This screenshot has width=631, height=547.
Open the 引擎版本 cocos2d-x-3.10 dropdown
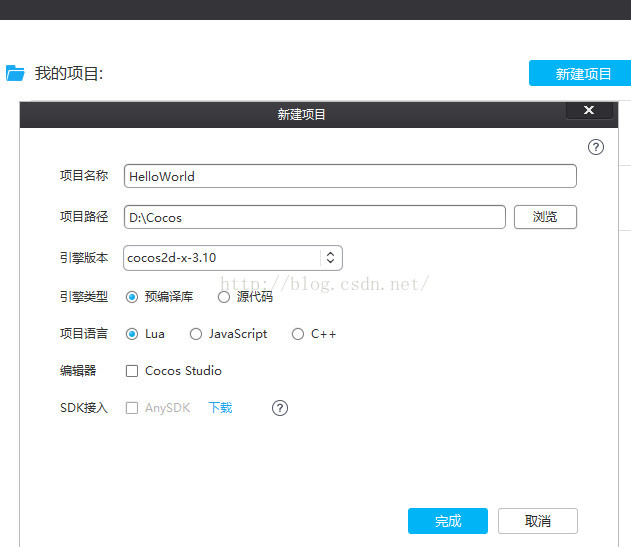click(x=233, y=258)
